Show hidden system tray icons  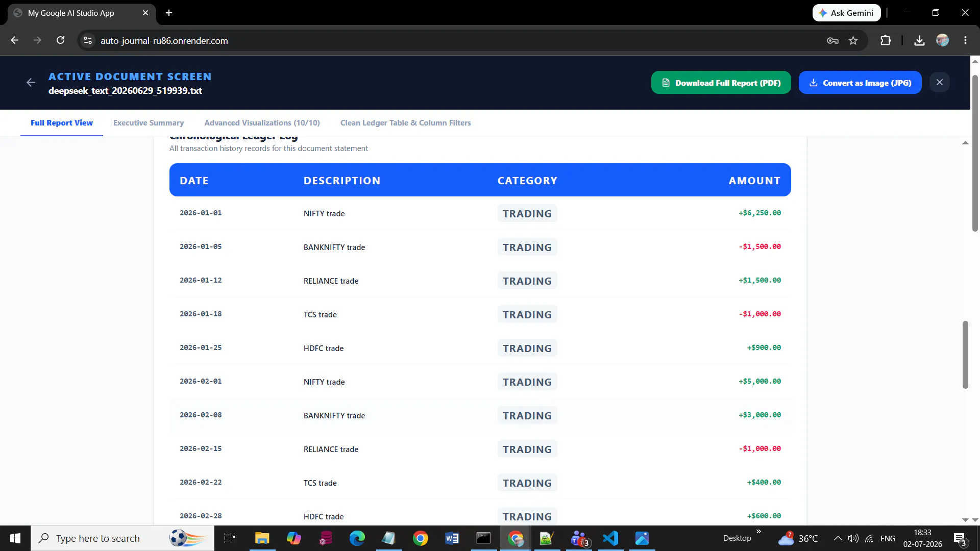(838, 538)
